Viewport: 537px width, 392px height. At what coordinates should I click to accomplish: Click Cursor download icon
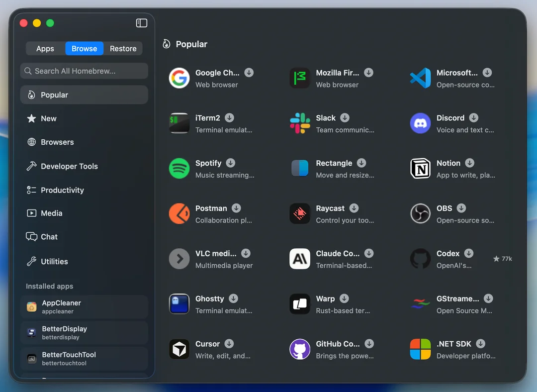(229, 344)
